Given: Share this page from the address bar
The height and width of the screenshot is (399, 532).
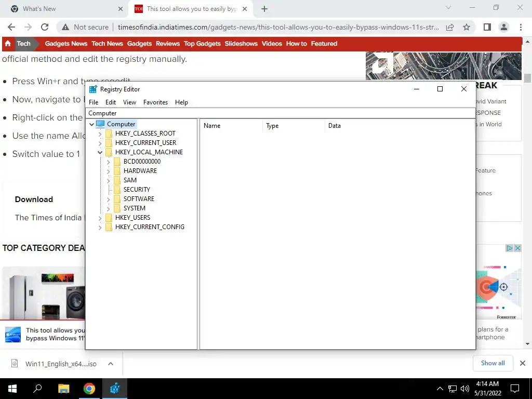Looking at the screenshot, I should (x=450, y=27).
